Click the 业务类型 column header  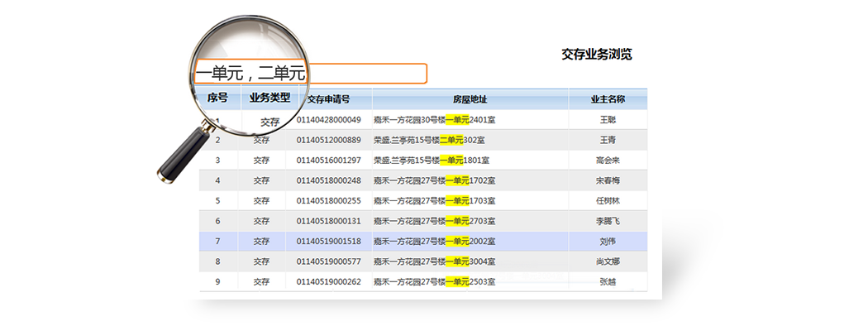click(269, 98)
